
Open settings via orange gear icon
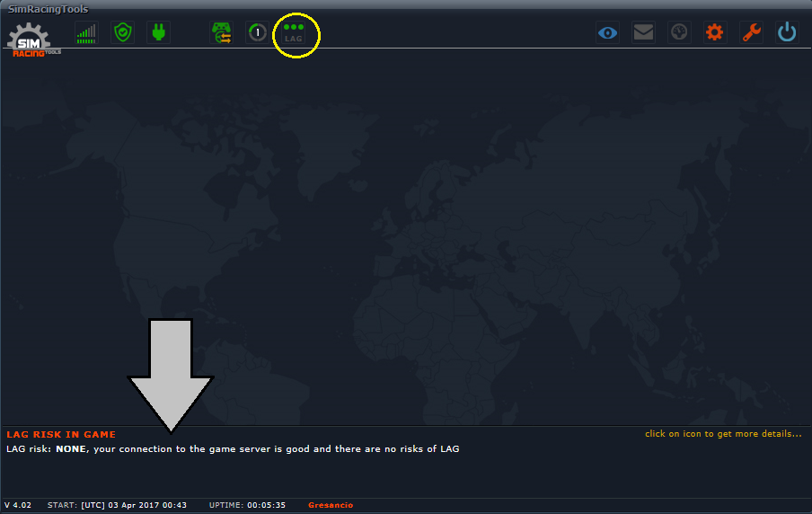pyautogui.click(x=715, y=32)
